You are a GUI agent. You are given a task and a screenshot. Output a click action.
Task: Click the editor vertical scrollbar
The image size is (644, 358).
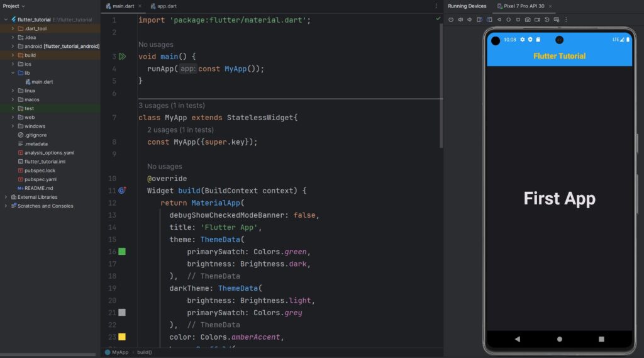tap(441, 86)
